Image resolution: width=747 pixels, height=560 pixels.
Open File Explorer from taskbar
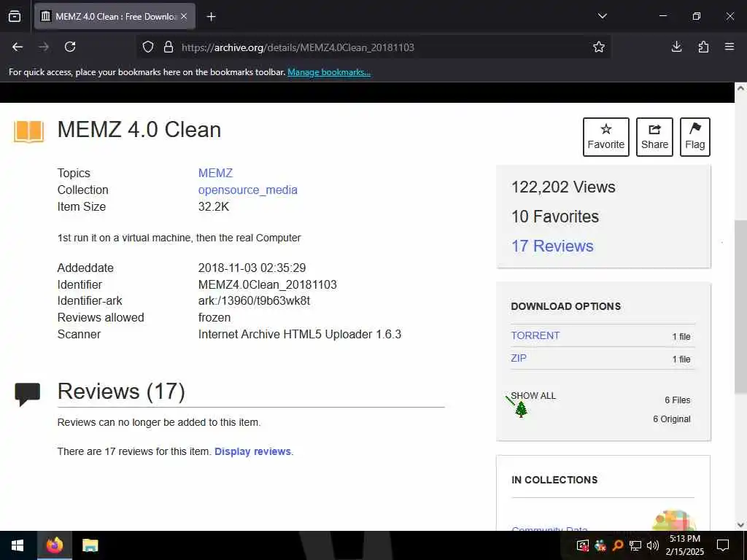tap(90, 545)
